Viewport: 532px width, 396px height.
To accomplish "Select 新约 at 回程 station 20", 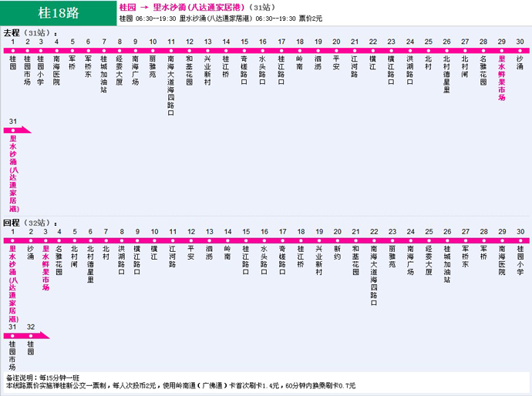I will click(337, 253).
